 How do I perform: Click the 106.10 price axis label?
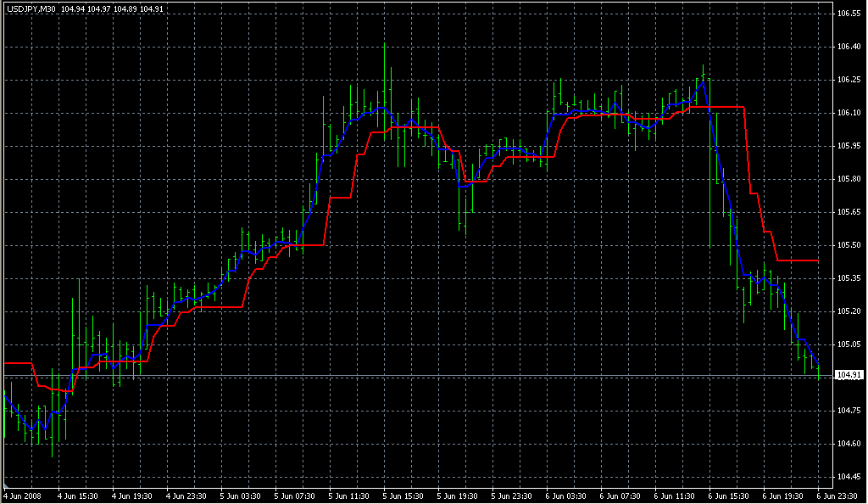pyautogui.click(x=848, y=113)
